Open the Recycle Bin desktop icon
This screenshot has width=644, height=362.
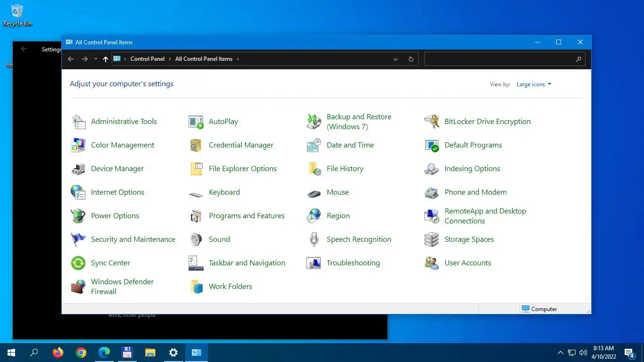tap(17, 16)
